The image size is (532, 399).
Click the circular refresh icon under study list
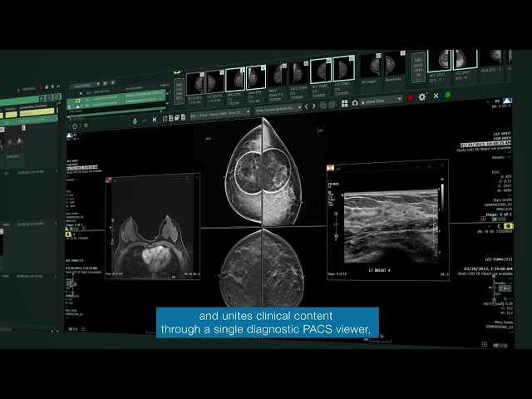pyautogui.click(x=75, y=126)
